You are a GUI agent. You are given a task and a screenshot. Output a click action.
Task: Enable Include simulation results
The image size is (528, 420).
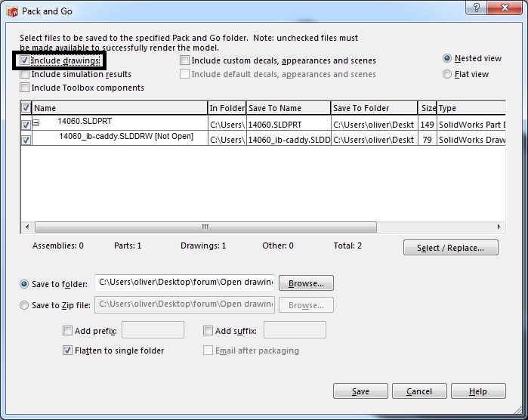[x=25, y=74]
